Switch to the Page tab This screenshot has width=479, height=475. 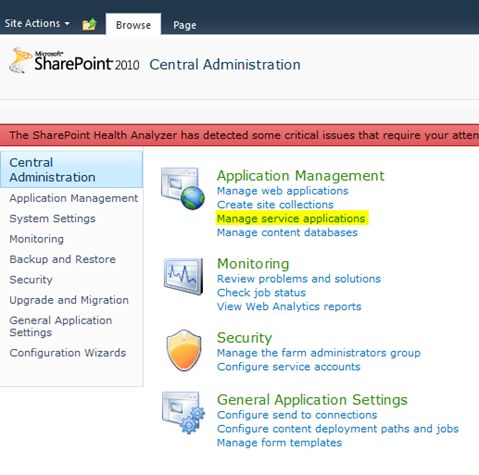click(x=185, y=25)
